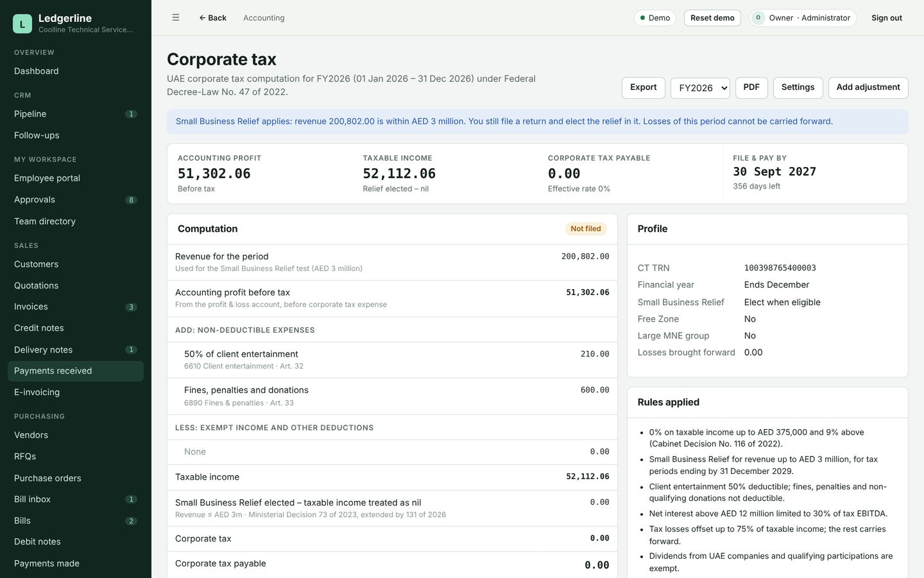Open RFQs in the sidebar
Image resolution: width=924 pixels, height=578 pixels.
76,457
